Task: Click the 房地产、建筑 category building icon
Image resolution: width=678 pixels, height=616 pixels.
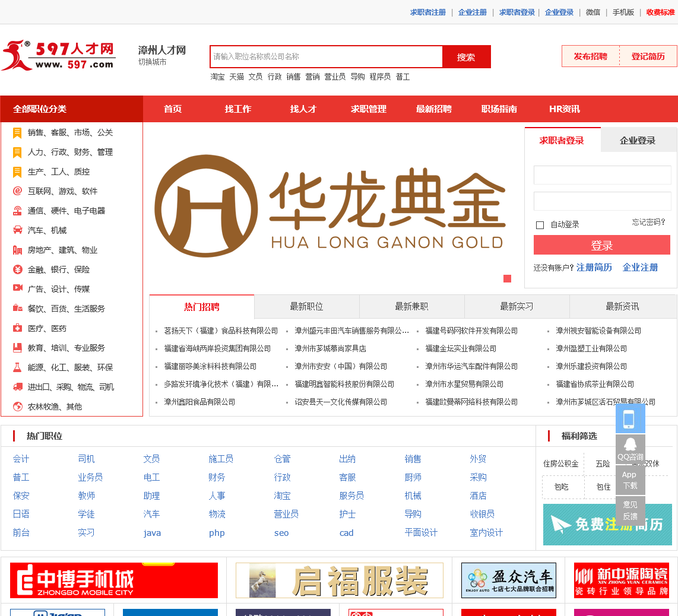Action: point(17,250)
